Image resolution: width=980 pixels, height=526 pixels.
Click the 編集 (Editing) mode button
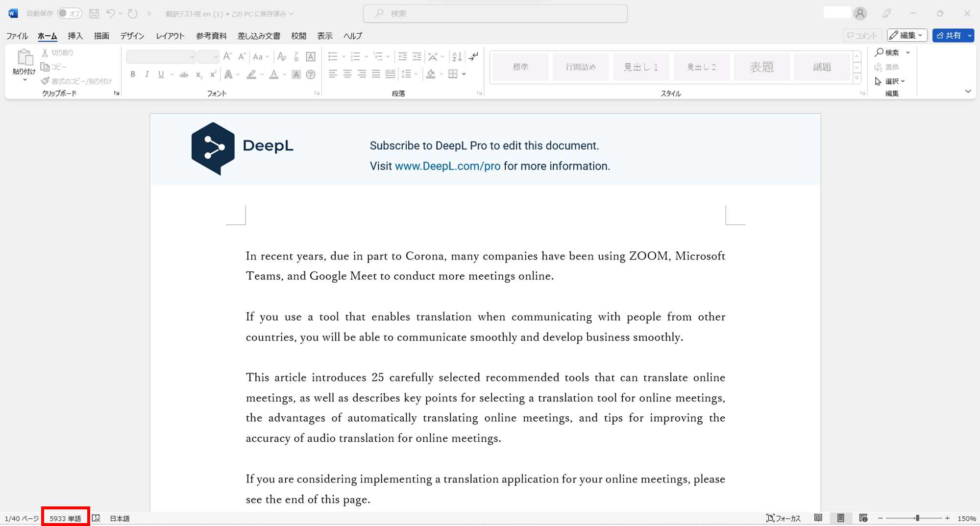tap(907, 35)
